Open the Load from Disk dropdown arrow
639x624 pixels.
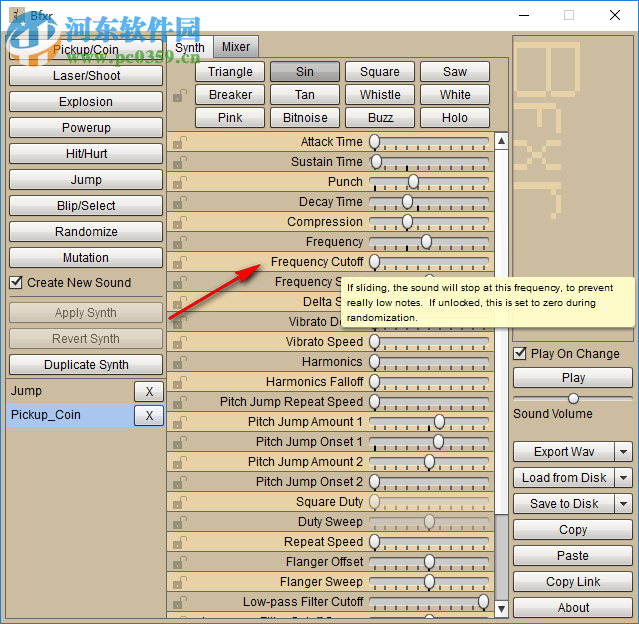click(623, 478)
